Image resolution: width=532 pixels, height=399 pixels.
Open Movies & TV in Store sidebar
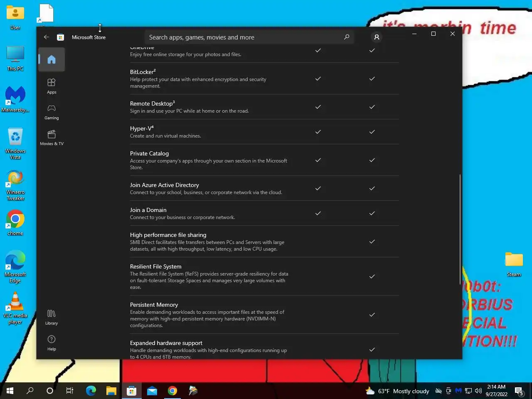[x=52, y=138]
